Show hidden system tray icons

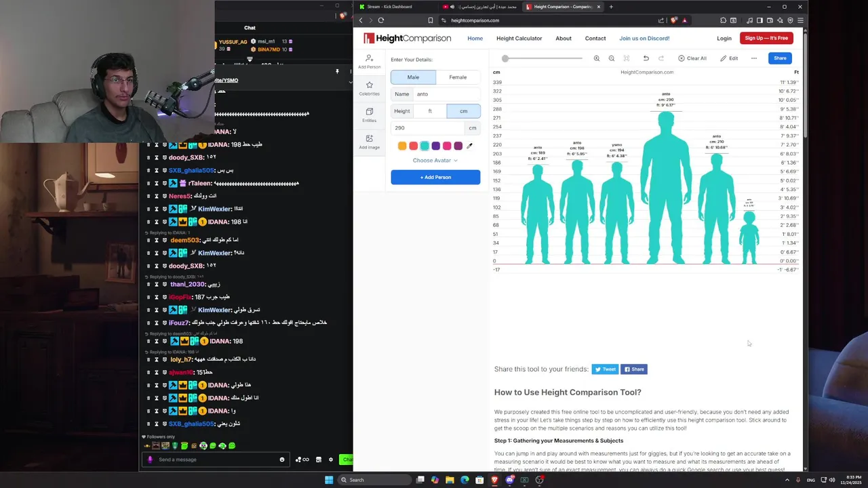coord(787,480)
